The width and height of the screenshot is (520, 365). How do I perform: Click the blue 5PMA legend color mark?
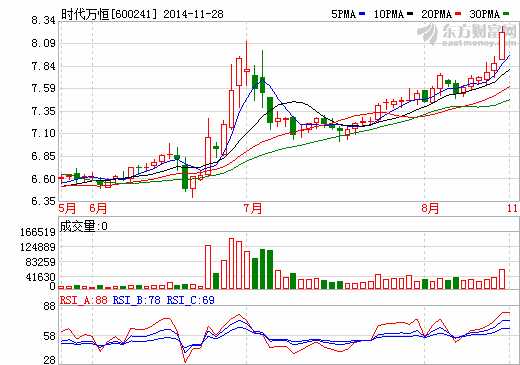point(362,14)
